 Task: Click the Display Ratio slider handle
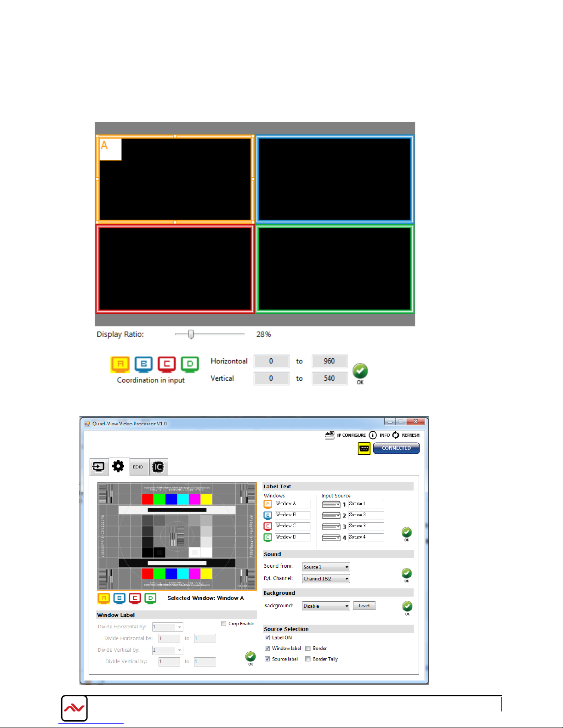(x=191, y=334)
